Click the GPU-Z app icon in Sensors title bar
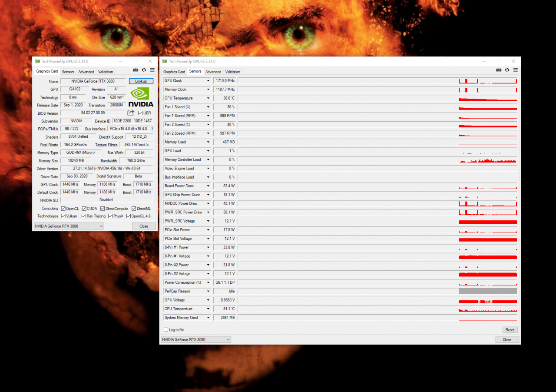Screen dimensions: 556x392 [x=165, y=61]
